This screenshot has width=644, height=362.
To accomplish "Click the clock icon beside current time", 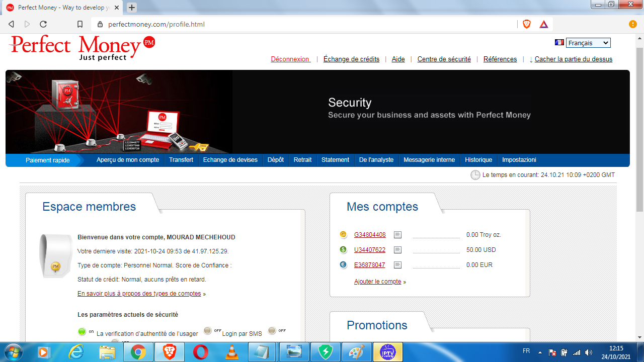I will pos(475,175).
